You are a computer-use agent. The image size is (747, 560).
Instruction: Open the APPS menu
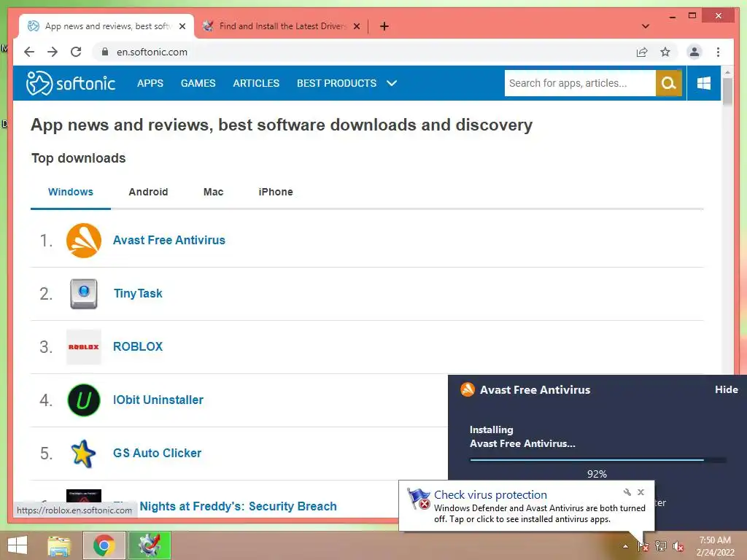click(150, 83)
